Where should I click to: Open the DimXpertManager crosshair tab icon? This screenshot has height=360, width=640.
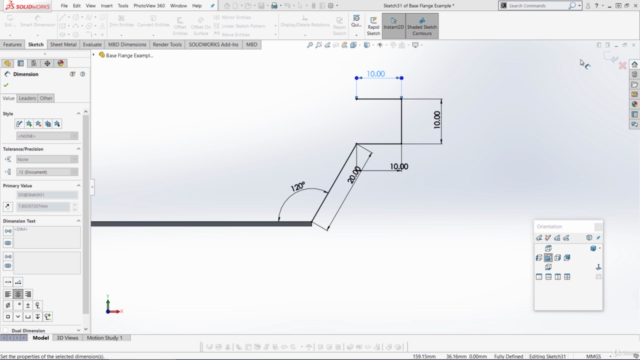pos(47,63)
